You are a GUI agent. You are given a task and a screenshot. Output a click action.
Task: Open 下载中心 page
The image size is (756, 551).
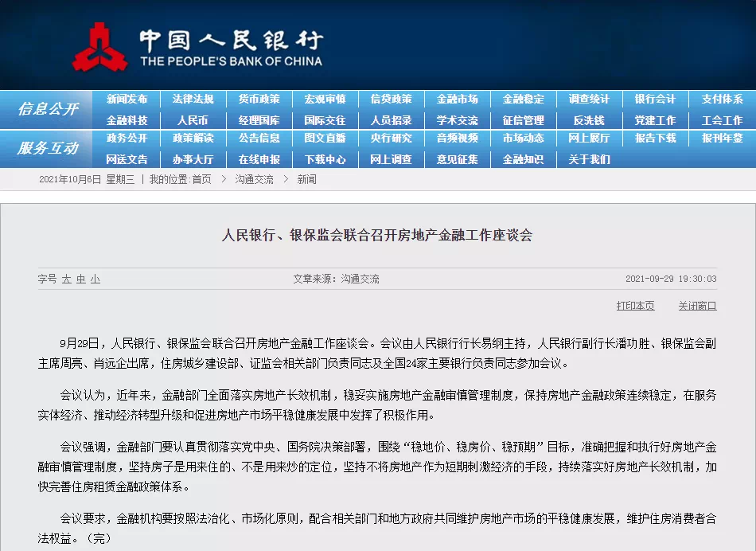[325, 159]
